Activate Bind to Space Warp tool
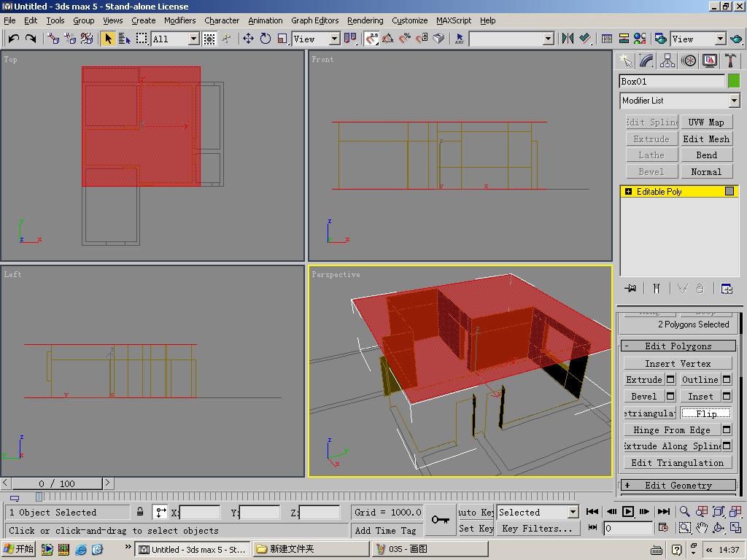This screenshot has height=560, width=747. [x=87, y=39]
